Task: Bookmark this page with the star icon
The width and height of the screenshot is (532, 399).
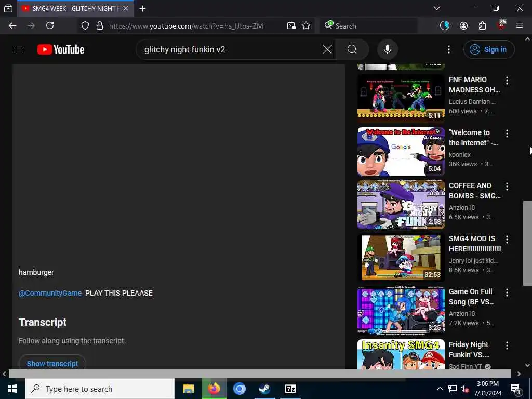Action: (306, 26)
